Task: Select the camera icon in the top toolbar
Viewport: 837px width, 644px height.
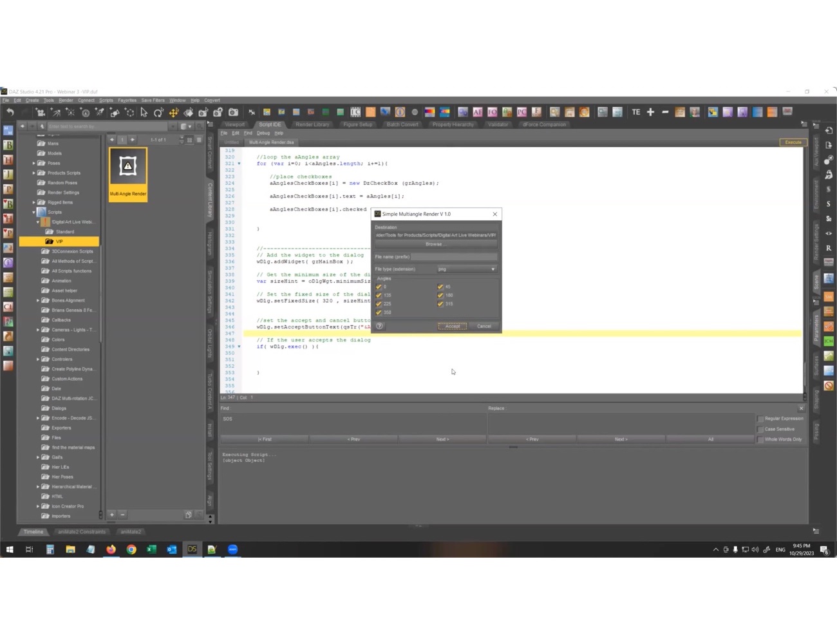Action: [x=233, y=112]
